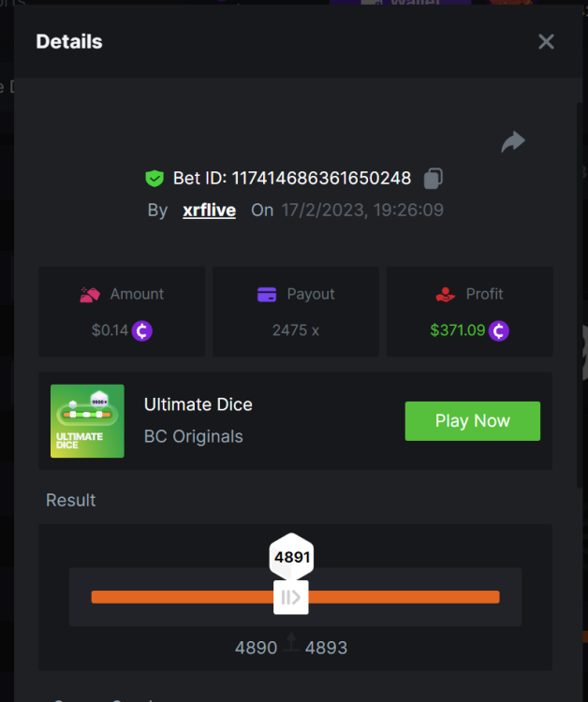This screenshot has width=588, height=702.
Task: Copy the Bet ID with clipboard icon
Action: pos(434,178)
